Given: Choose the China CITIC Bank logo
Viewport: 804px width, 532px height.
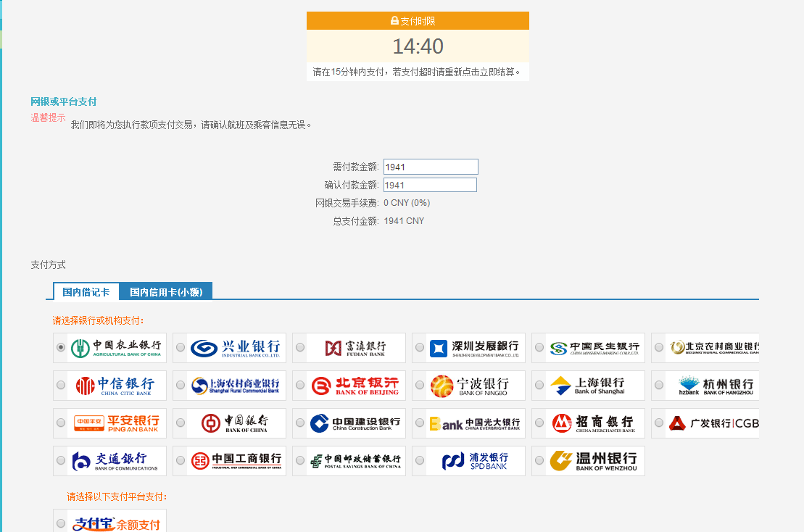Looking at the screenshot, I should (117, 386).
